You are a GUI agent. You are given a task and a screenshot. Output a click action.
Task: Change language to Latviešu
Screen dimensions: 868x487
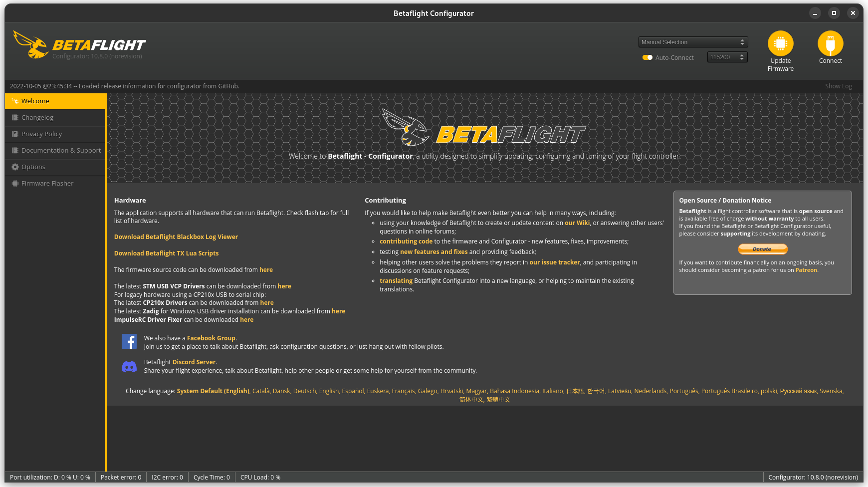tap(620, 391)
